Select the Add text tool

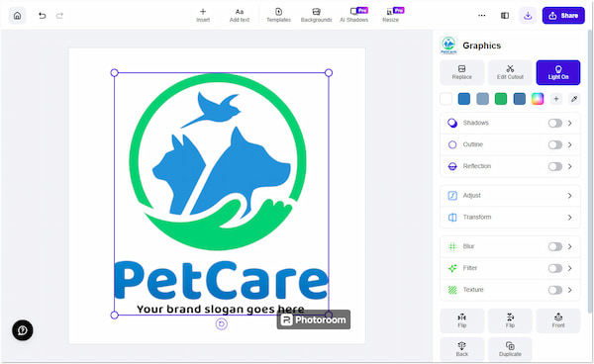(240, 15)
